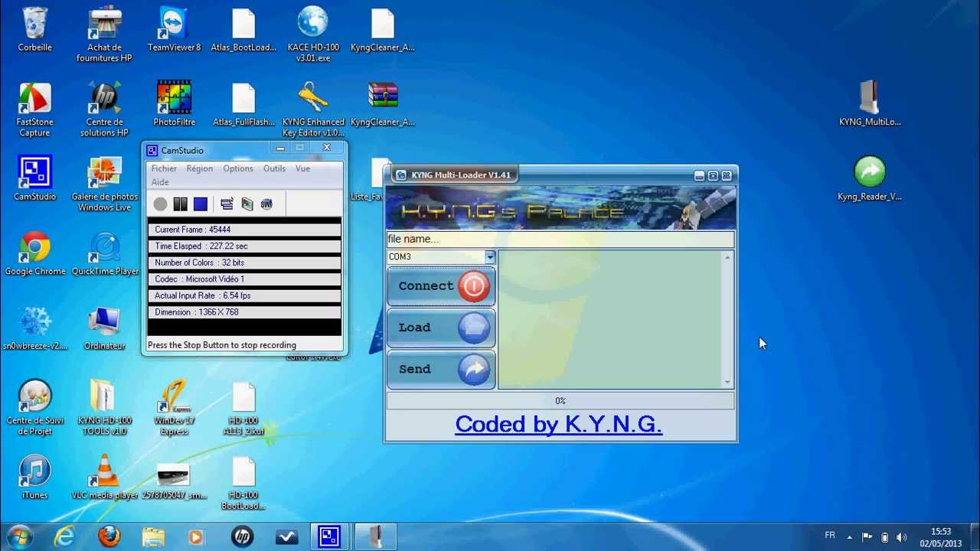
Task: Select the iTunes desktop icon
Action: click(x=34, y=478)
